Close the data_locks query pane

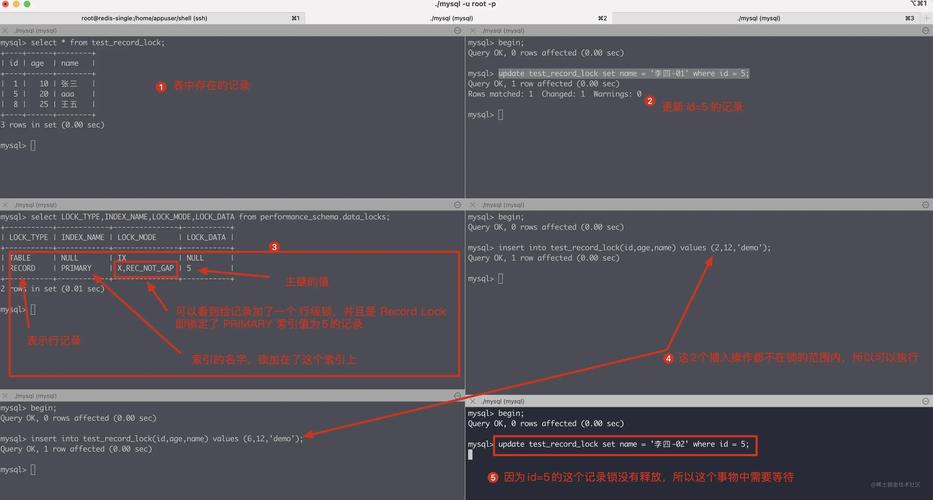pos(5,205)
